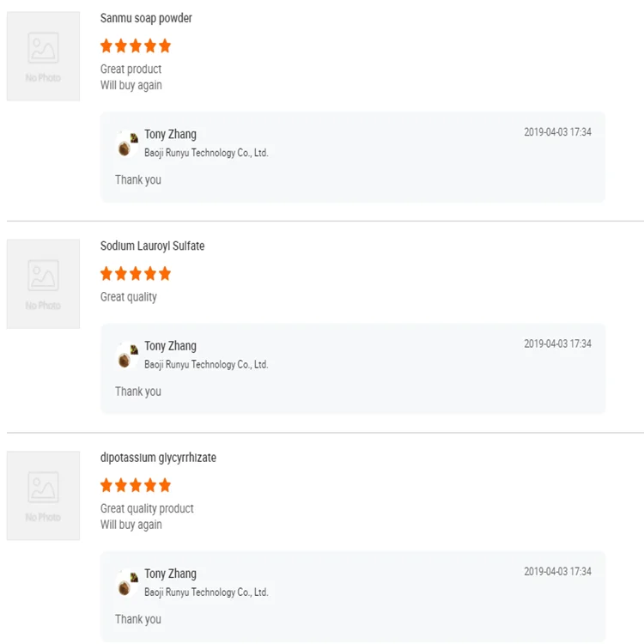
Task: Click the "Great quality" review text for Sodium Lauroyl Sulfate
Action: point(129,297)
